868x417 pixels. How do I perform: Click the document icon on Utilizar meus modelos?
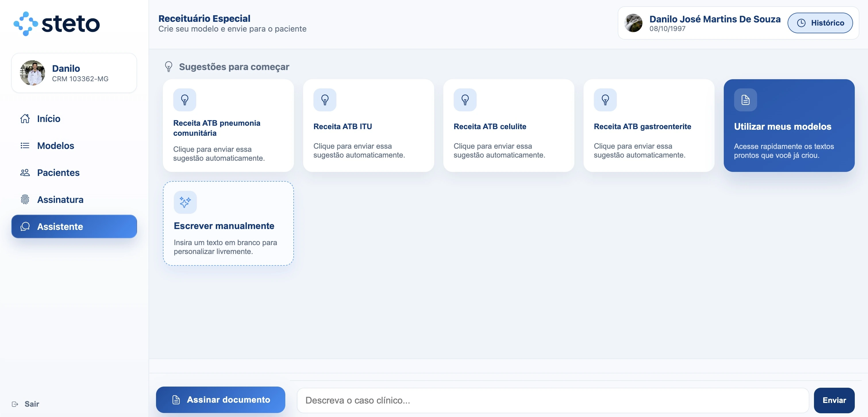pyautogui.click(x=745, y=100)
